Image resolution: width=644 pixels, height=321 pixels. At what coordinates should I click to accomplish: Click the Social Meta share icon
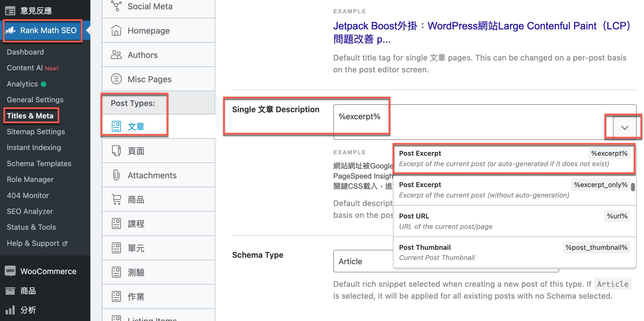(116, 6)
